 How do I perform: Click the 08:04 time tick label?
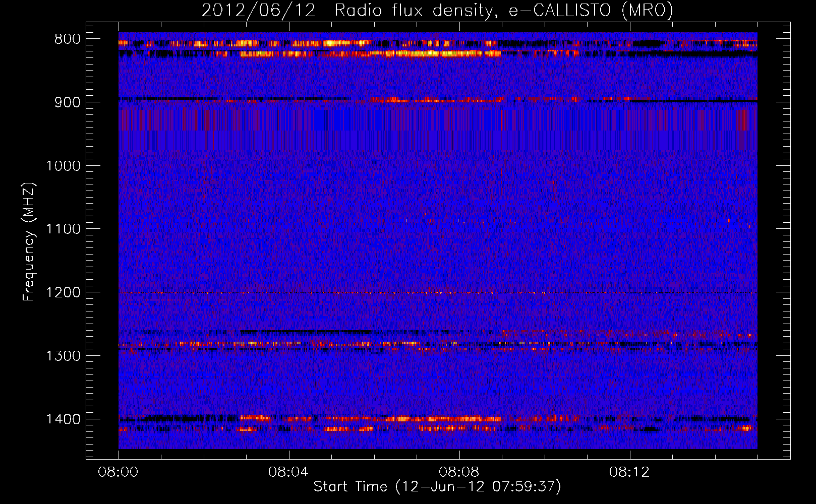coord(288,472)
